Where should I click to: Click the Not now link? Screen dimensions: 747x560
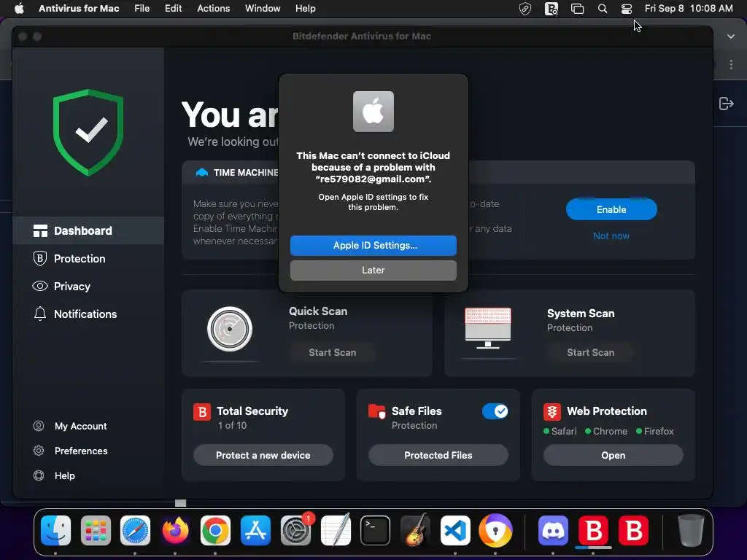(x=611, y=236)
